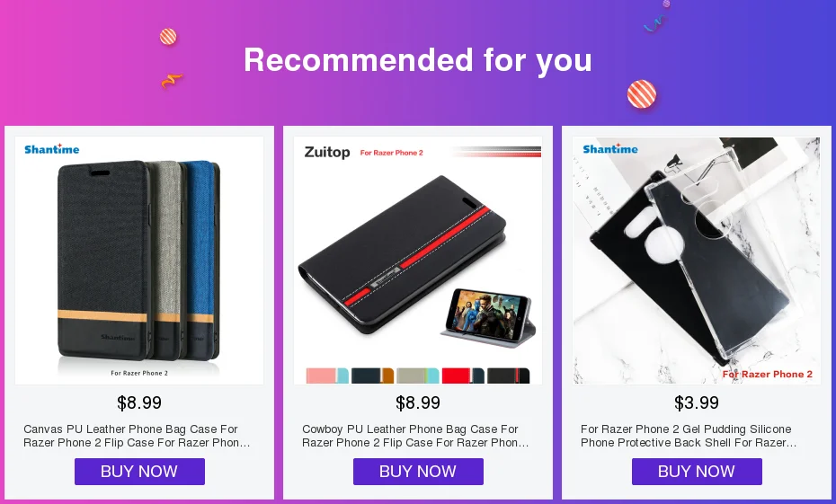The image size is (836, 504).
Task: Open Cowboy PU Leather Phone Bag title link
Action: pyautogui.click(x=415, y=436)
